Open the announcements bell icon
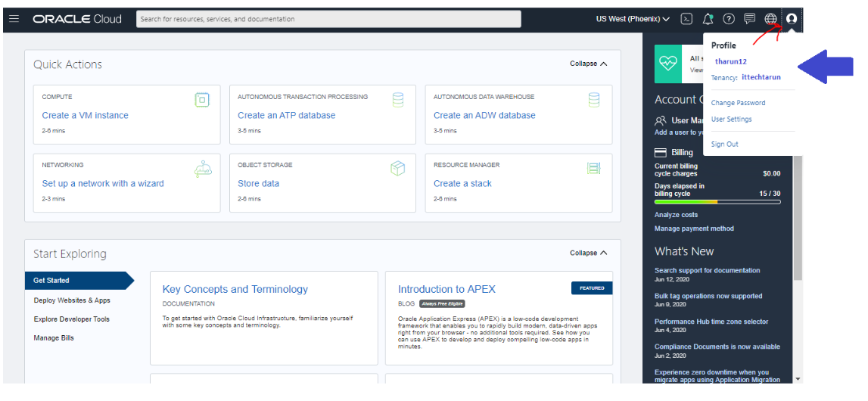868x401 pixels. point(708,19)
